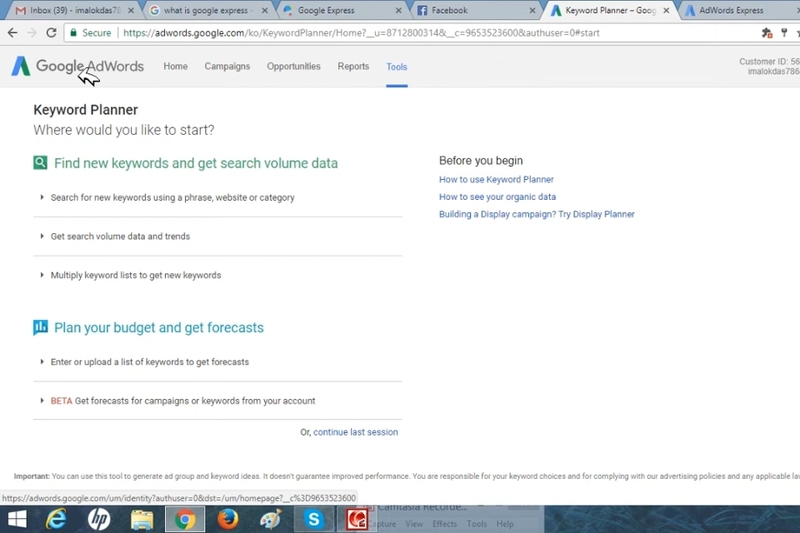Launch Firefox from the taskbar

(228, 519)
